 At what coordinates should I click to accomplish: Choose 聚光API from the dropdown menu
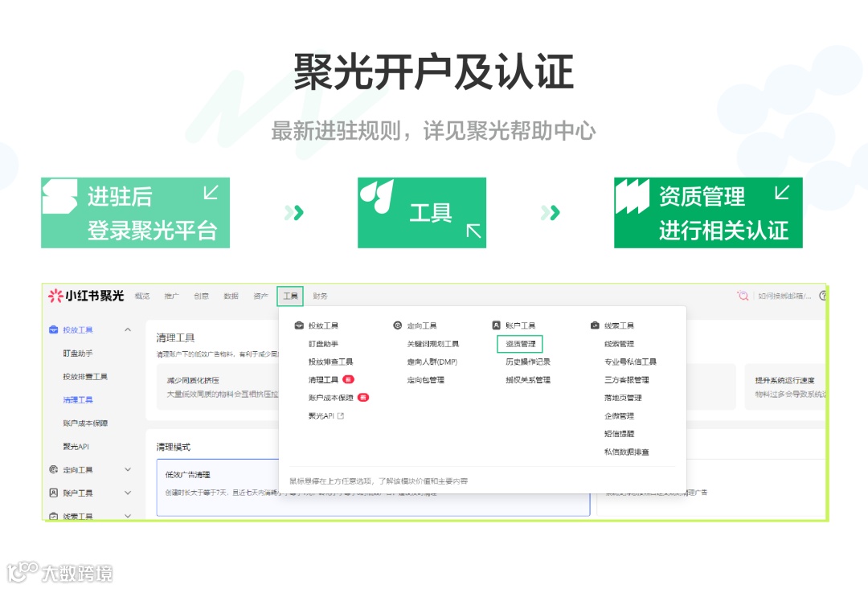point(321,415)
